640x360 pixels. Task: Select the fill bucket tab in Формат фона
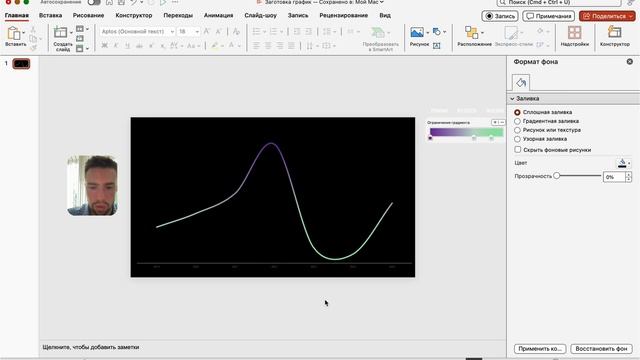click(x=521, y=82)
